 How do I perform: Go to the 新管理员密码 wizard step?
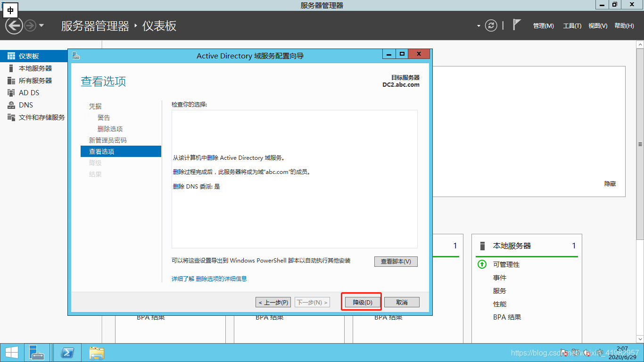(x=107, y=140)
